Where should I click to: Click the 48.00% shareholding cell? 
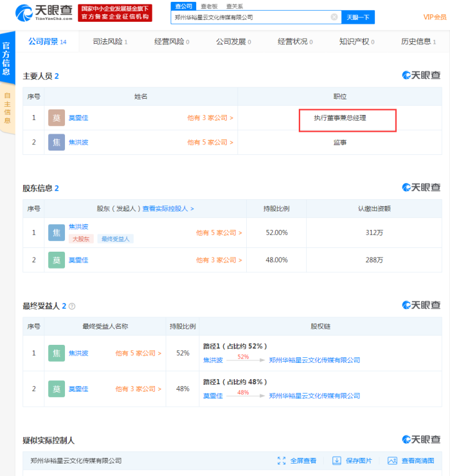pos(277,260)
